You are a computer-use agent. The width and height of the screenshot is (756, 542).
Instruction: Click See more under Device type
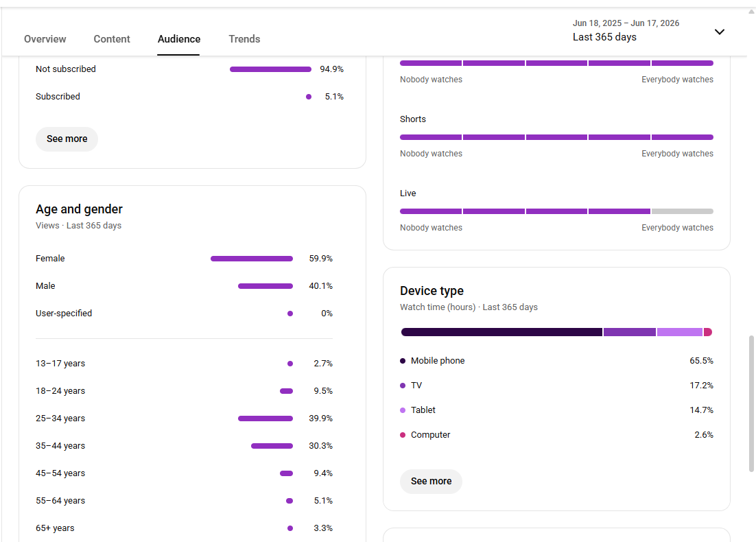[x=431, y=481]
